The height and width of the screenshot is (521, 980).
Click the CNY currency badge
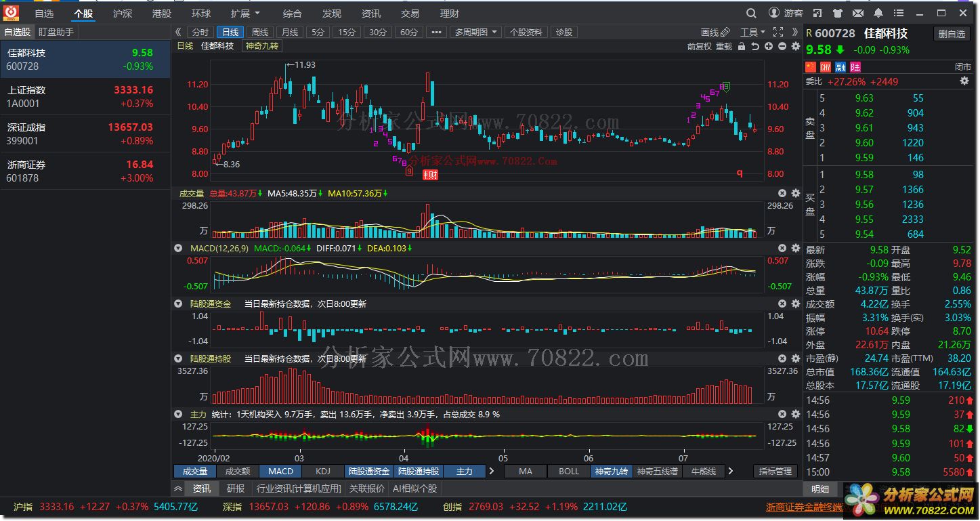click(825, 66)
